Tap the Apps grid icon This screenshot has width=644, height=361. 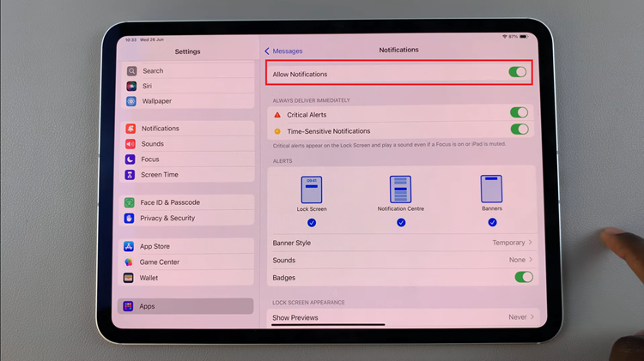pos(128,306)
